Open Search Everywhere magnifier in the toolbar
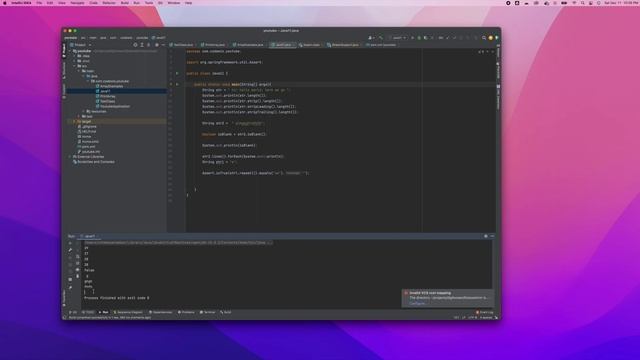This screenshot has width=640, height=360. (484, 38)
